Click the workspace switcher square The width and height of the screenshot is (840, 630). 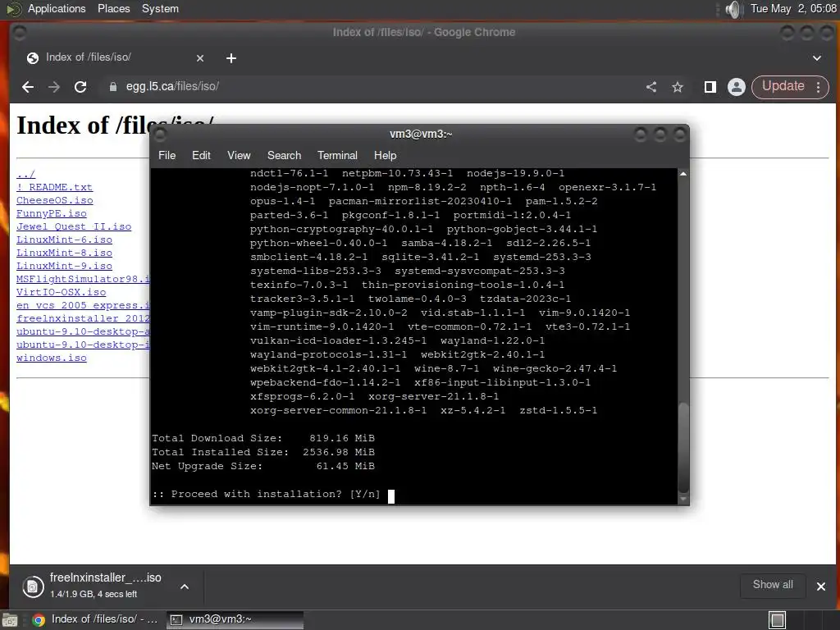coord(778,620)
